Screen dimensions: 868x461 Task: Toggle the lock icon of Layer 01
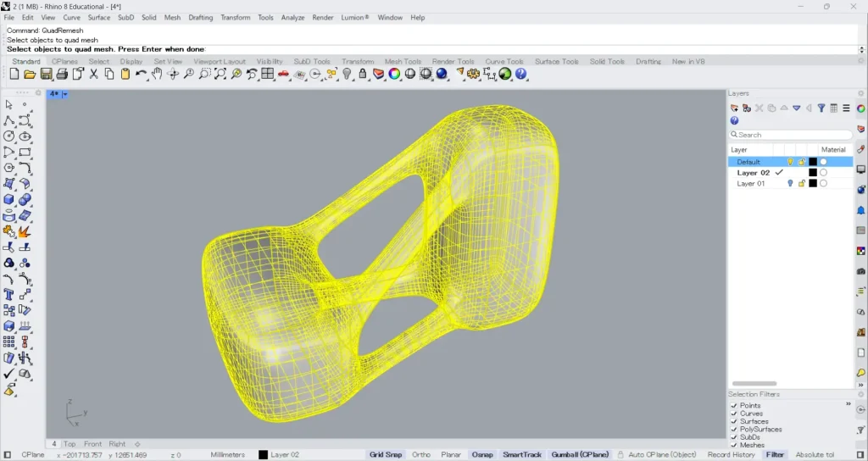[802, 184]
